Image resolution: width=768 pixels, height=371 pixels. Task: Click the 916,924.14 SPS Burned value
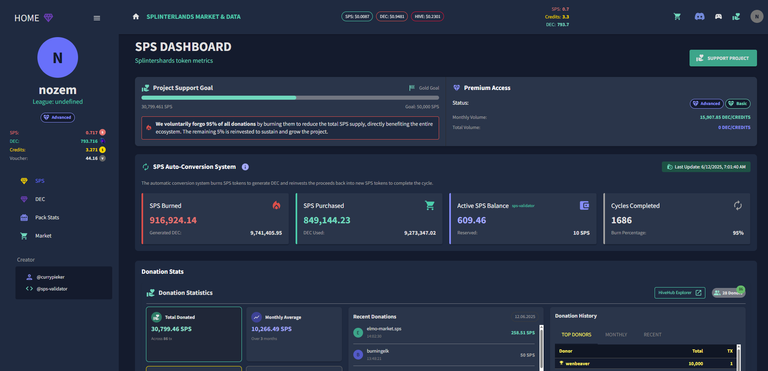(x=173, y=220)
